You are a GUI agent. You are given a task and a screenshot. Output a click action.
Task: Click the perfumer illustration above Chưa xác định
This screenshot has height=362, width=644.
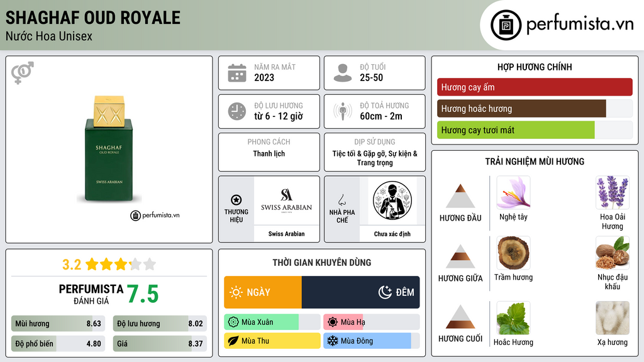[392, 200]
